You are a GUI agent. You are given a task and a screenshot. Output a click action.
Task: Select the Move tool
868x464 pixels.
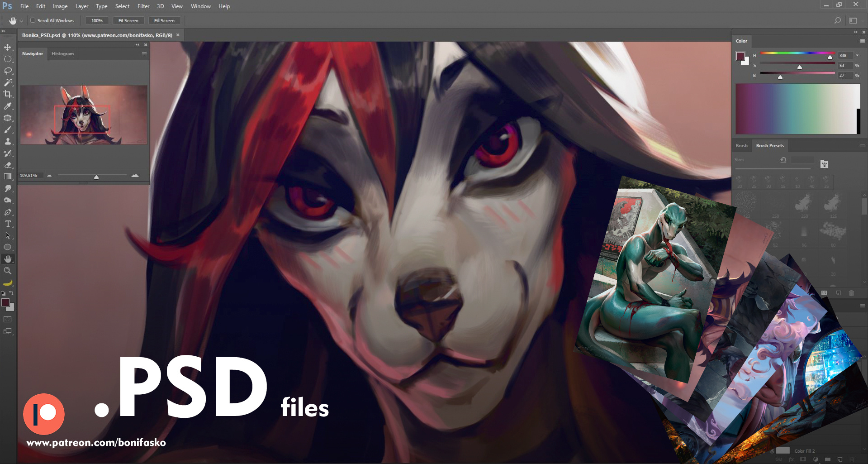(8, 47)
